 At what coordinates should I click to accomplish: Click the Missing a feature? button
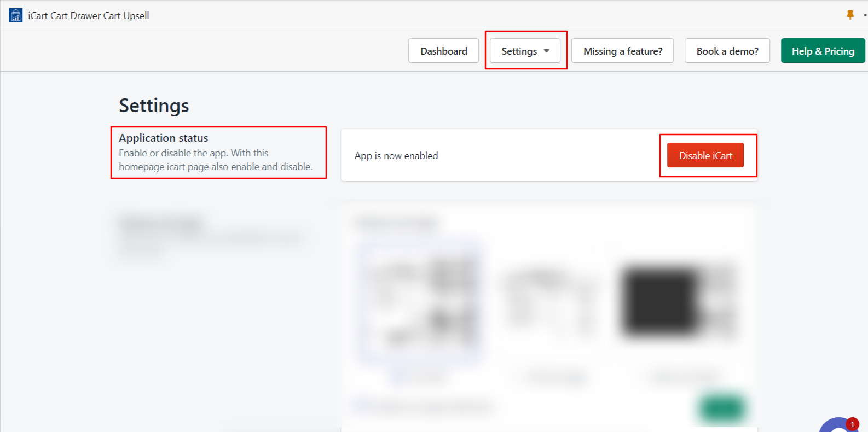(x=622, y=51)
